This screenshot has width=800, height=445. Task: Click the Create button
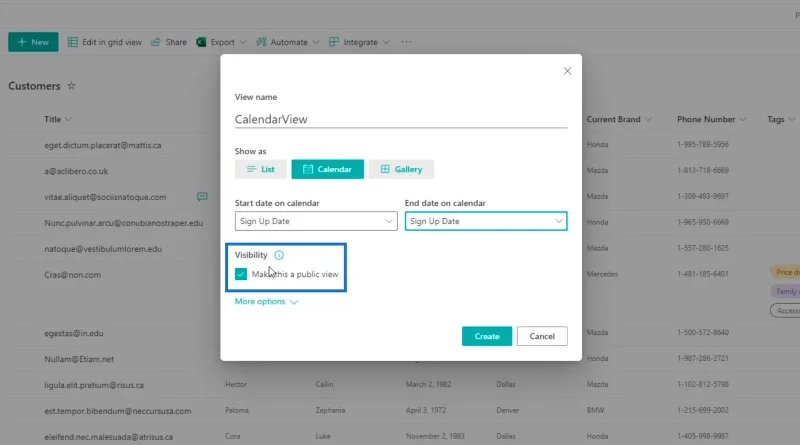point(487,336)
